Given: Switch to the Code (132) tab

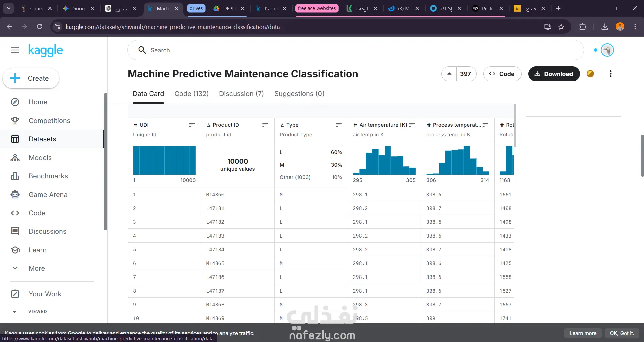Looking at the screenshot, I should [191, 94].
